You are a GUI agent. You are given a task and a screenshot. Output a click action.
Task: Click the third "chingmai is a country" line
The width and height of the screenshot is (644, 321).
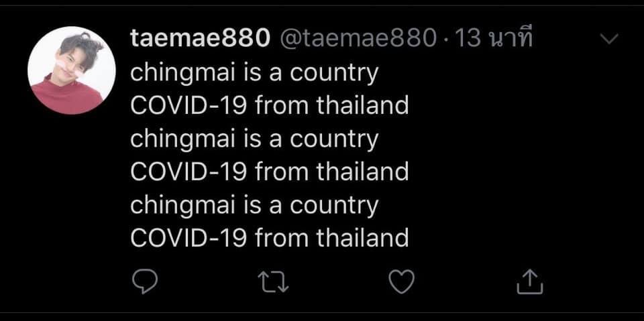254,204
